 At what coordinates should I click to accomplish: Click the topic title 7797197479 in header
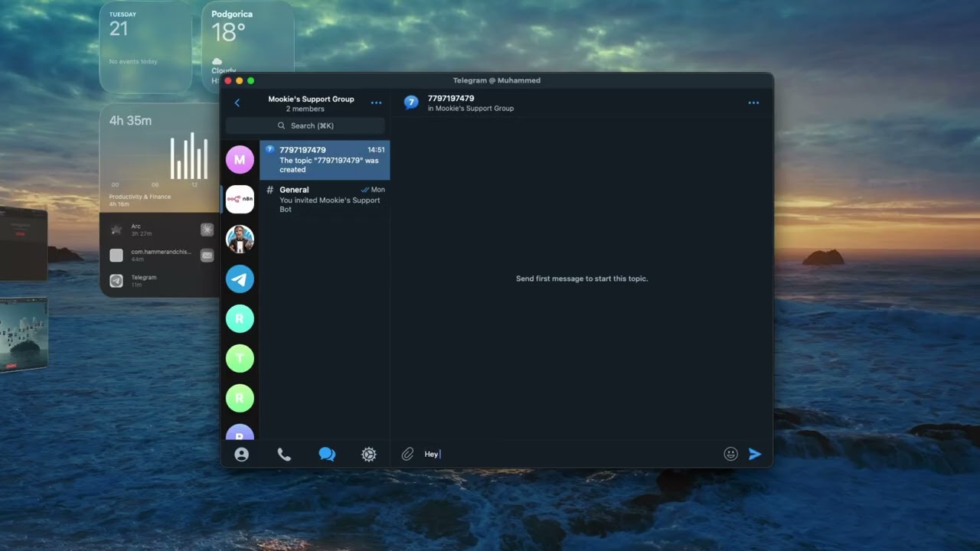[x=451, y=98]
